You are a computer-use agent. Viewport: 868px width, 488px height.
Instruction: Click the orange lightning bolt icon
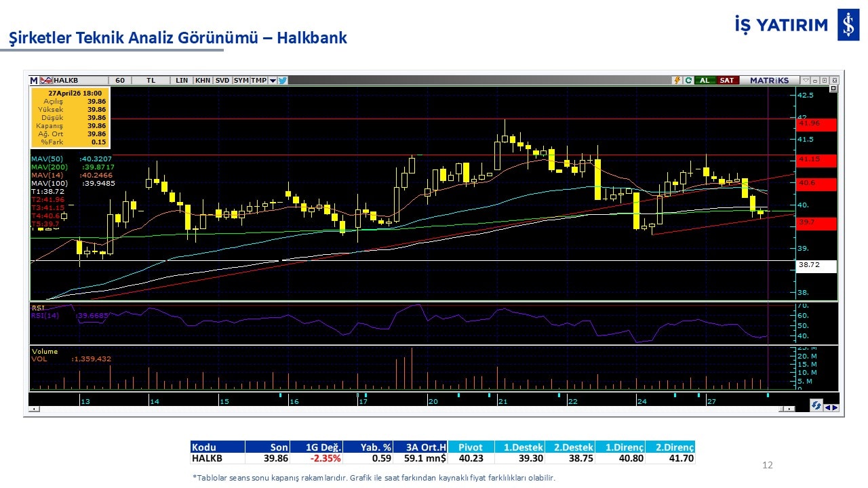coord(676,80)
